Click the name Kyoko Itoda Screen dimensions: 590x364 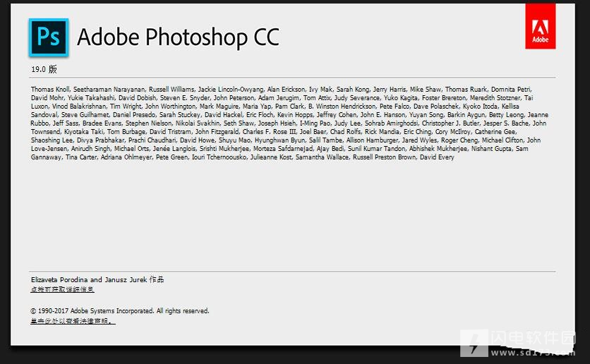[x=480, y=107]
